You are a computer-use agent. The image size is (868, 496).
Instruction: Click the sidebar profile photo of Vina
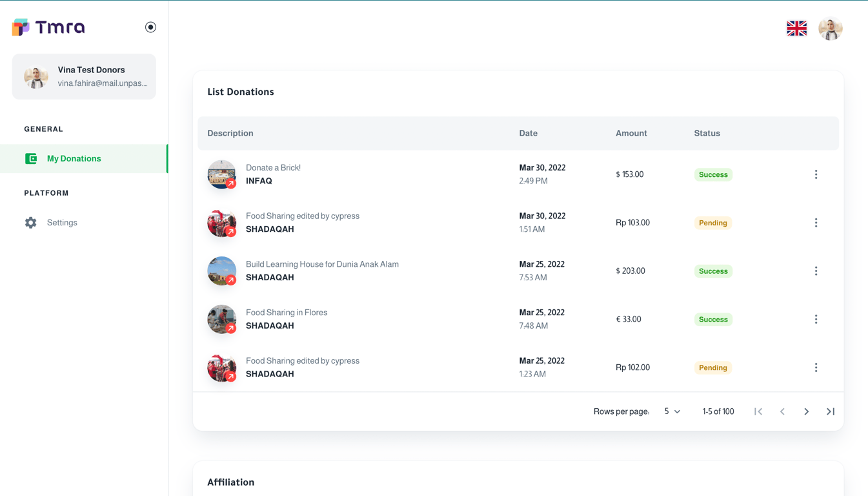click(x=36, y=76)
